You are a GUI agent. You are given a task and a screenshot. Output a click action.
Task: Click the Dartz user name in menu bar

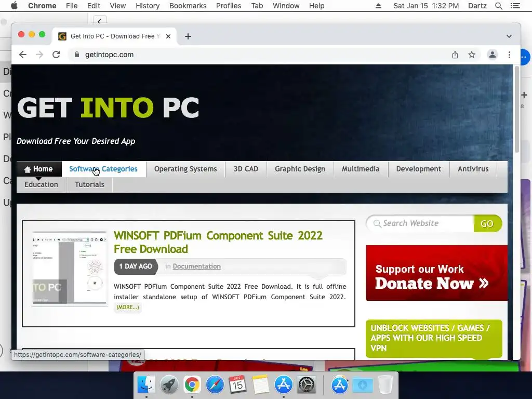coord(477,6)
